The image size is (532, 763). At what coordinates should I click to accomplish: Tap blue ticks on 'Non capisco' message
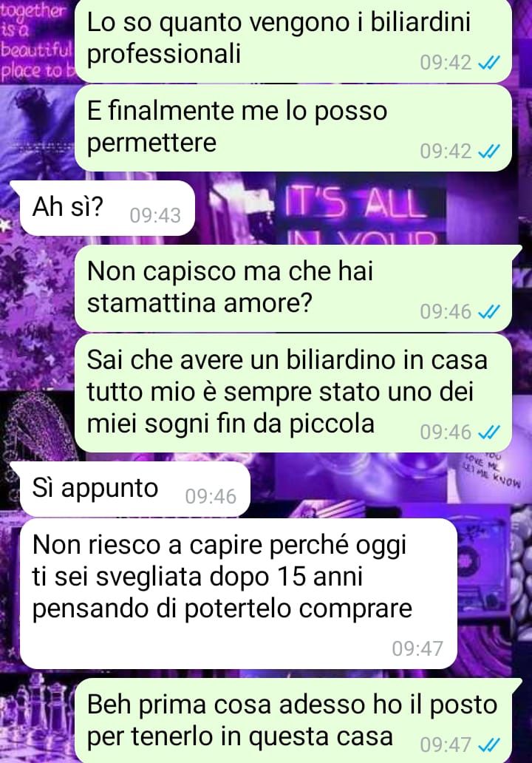(488, 312)
